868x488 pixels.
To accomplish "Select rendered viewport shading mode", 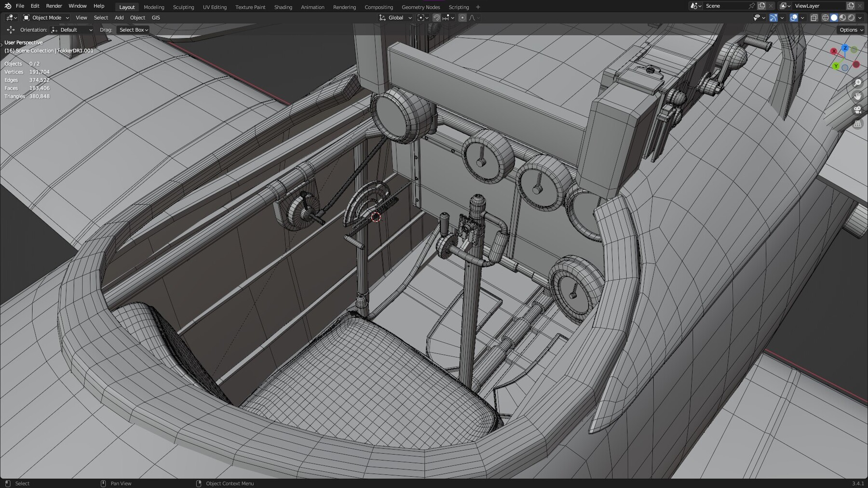I will click(x=851, y=18).
